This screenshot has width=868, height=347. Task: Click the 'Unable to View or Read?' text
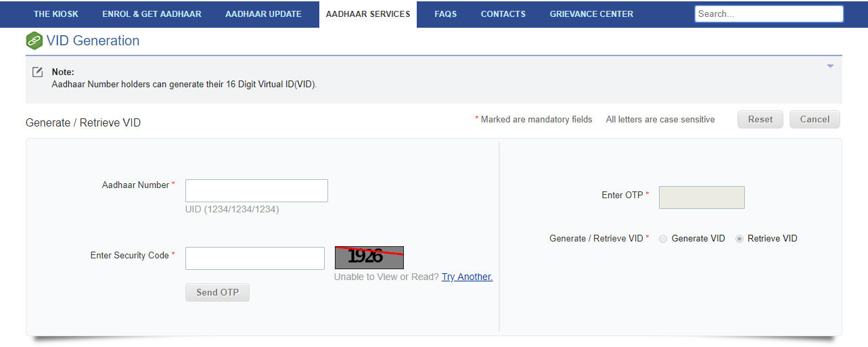click(x=386, y=277)
